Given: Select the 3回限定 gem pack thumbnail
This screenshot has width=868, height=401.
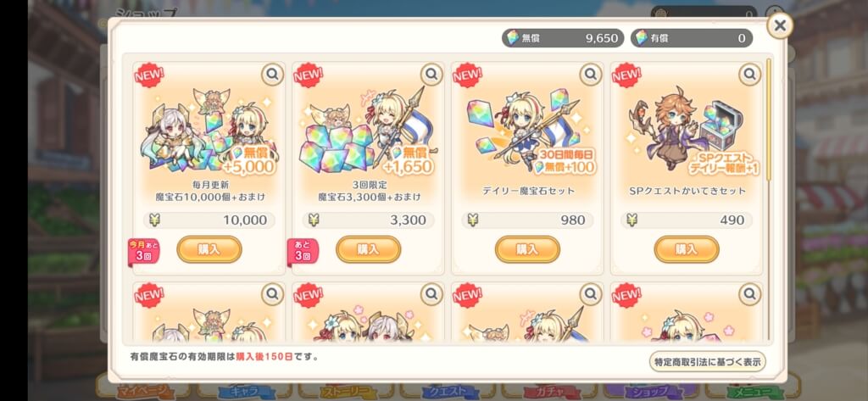Looking at the screenshot, I should tap(368, 131).
